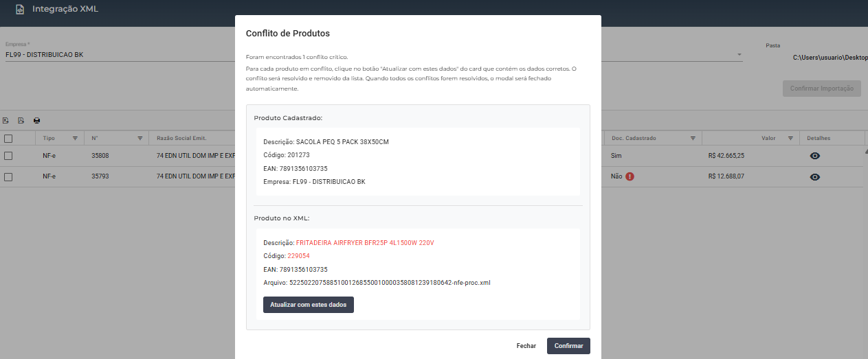Click Fechar to close the conflict dialog
The height and width of the screenshot is (359, 868).
(x=526, y=346)
